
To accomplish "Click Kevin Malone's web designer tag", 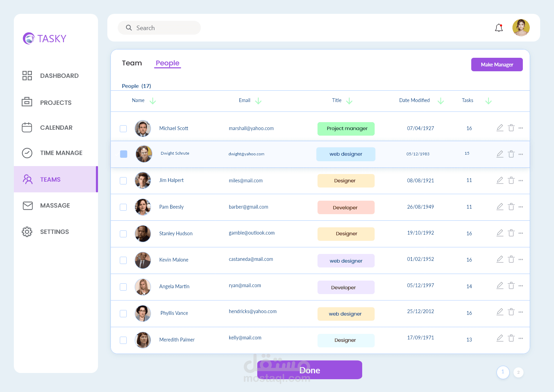I will point(346,261).
